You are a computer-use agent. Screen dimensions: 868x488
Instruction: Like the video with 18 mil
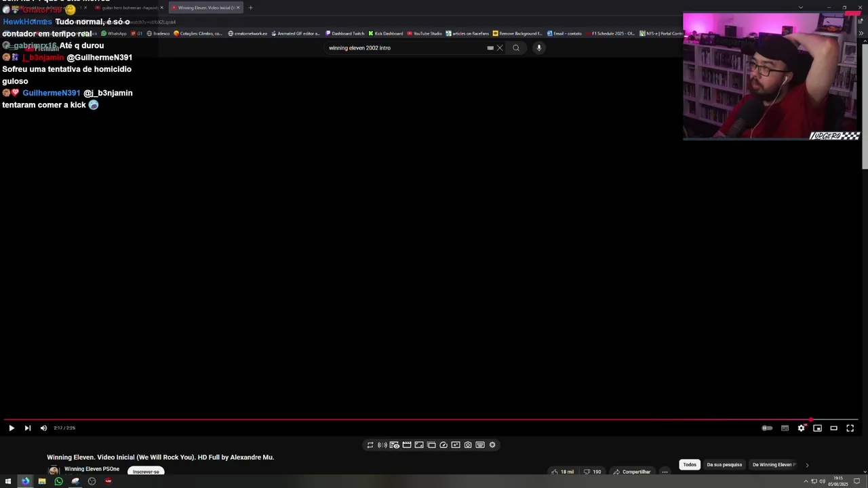[x=562, y=472]
